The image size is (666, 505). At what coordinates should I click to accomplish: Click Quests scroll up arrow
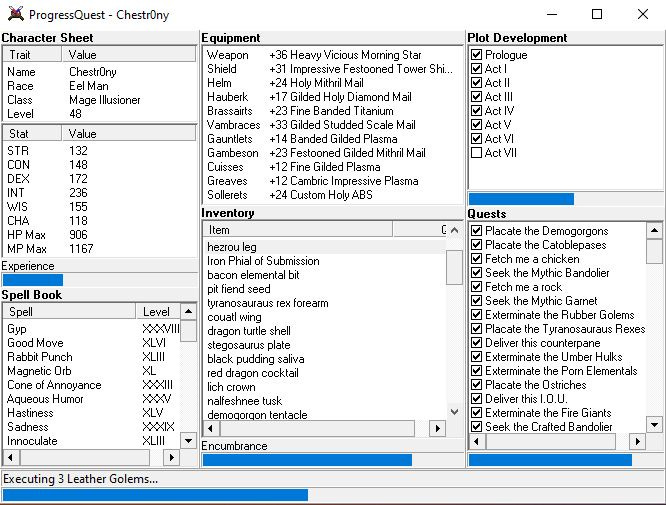pos(655,231)
